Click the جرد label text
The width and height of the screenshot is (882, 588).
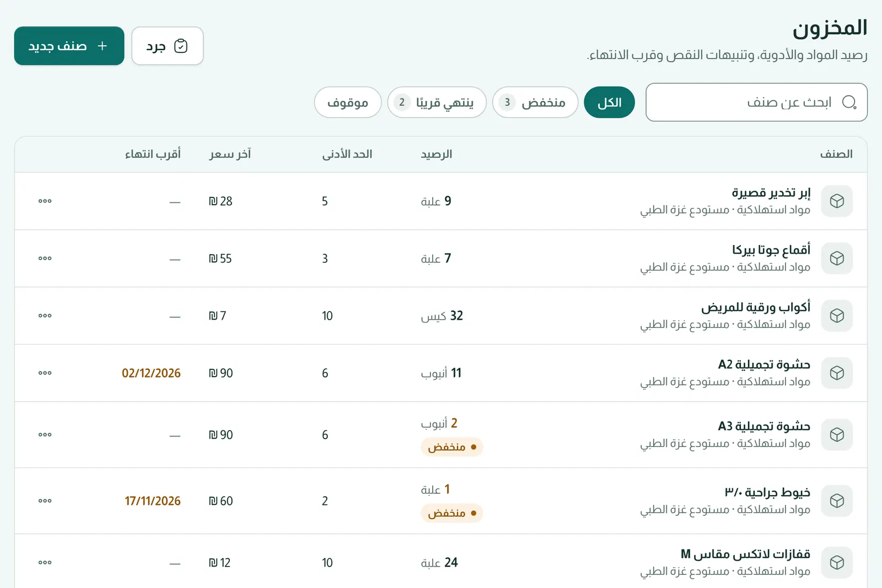(x=156, y=46)
